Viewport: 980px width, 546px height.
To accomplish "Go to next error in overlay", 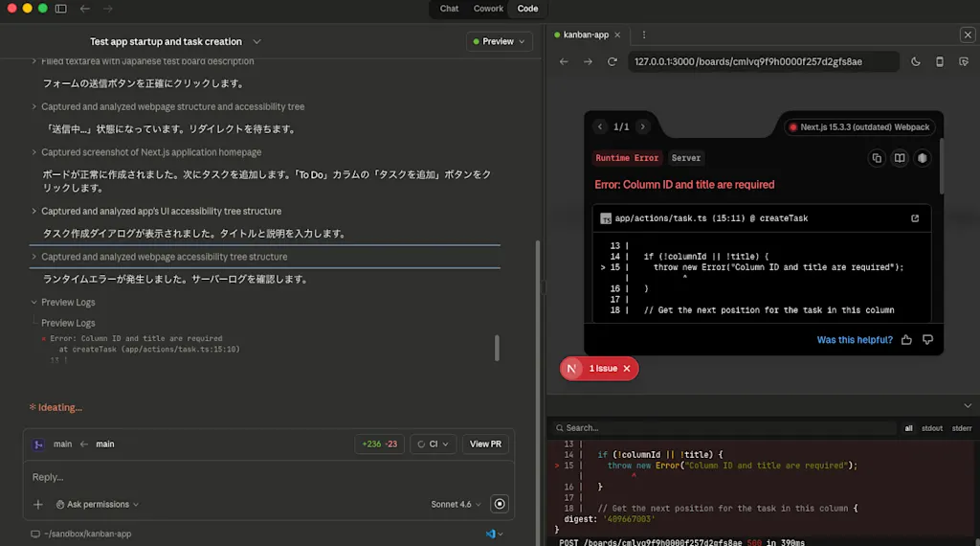I will coord(642,127).
